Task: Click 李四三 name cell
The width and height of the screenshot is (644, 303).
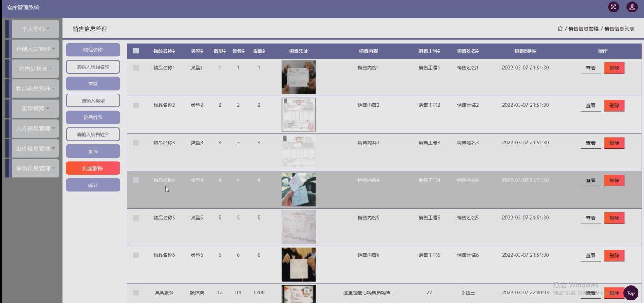Action: coord(467,293)
